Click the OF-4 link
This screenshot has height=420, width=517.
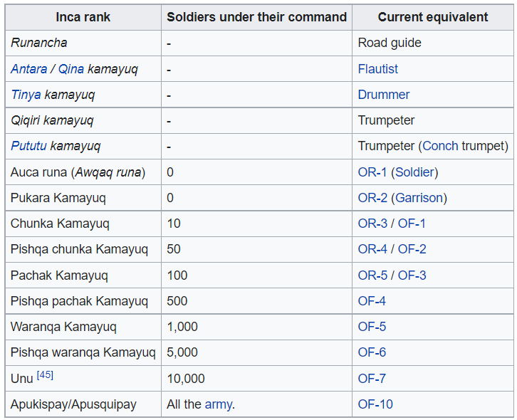pos(372,301)
